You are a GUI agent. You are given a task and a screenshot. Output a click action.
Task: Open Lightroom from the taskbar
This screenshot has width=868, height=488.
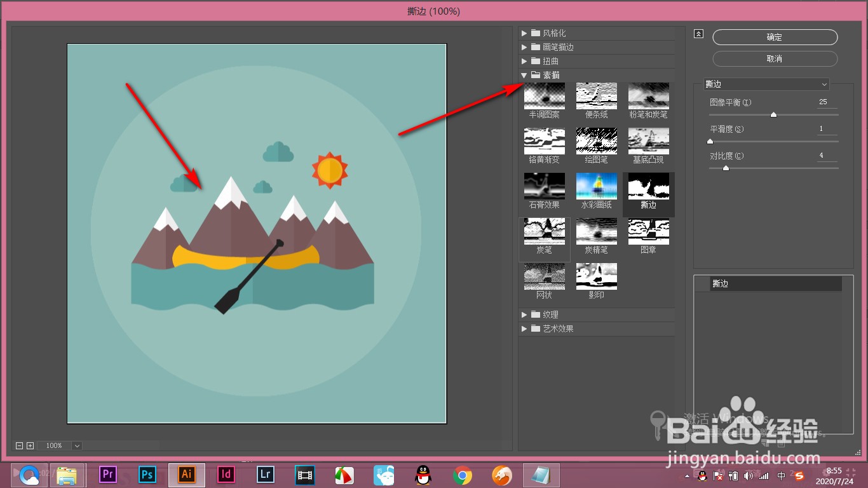266,474
